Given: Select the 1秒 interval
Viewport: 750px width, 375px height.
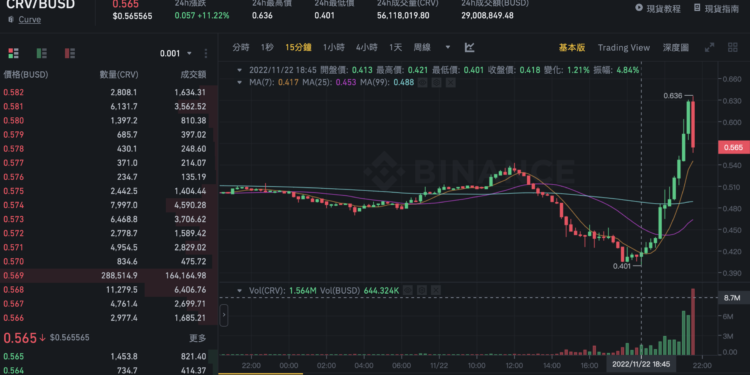Looking at the screenshot, I should (267, 47).
